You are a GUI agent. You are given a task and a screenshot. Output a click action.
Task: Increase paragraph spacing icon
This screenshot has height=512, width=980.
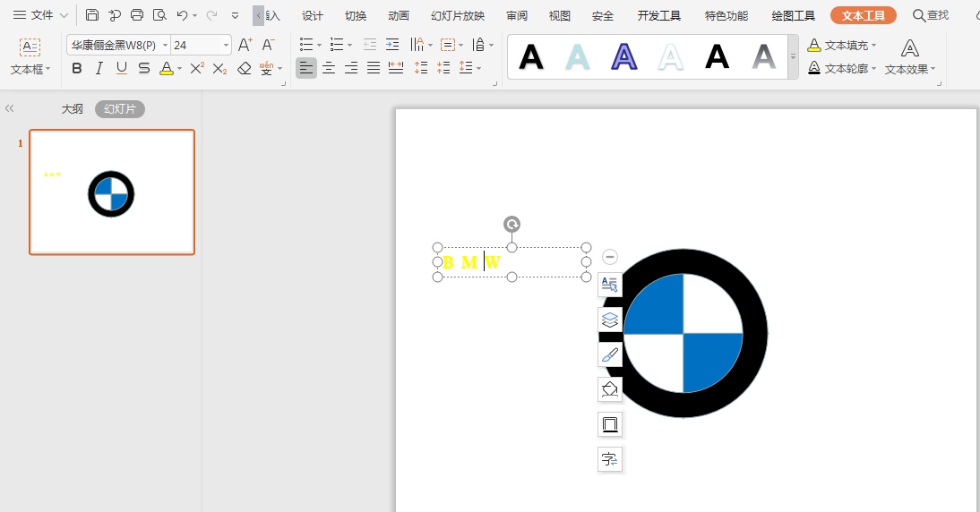pos(421,67)
